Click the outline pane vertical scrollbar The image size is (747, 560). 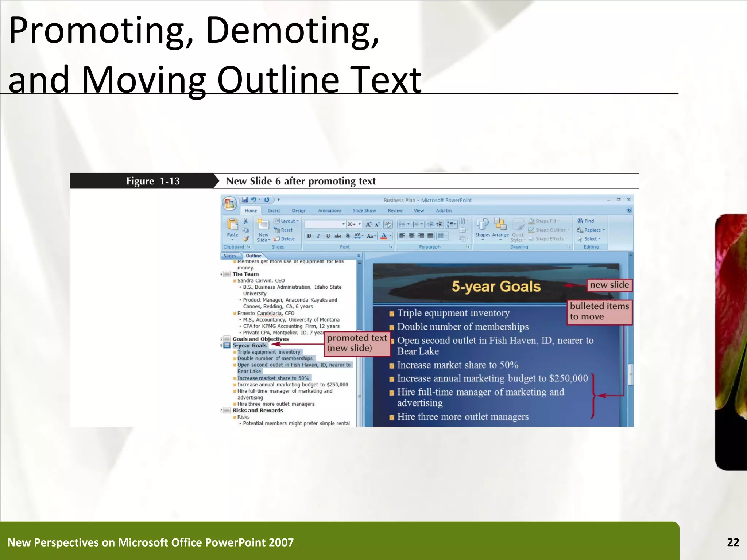click(359, 343)
